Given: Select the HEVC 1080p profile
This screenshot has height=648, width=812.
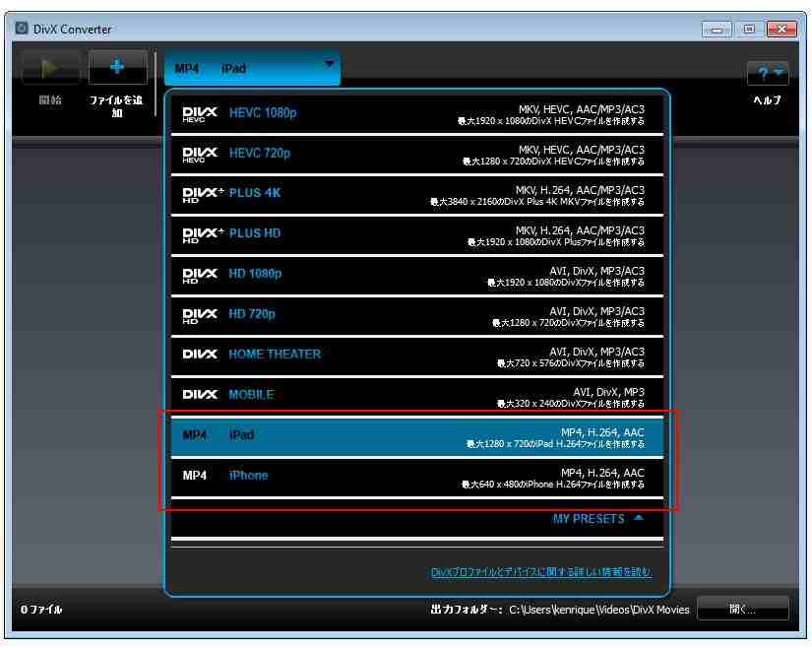Looking at the screenshot, I should (417, 114).
